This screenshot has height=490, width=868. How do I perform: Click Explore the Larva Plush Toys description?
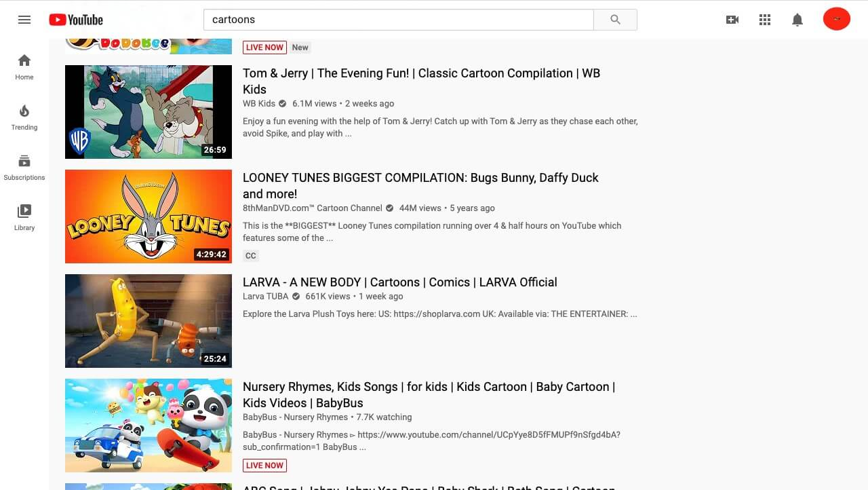439,314
